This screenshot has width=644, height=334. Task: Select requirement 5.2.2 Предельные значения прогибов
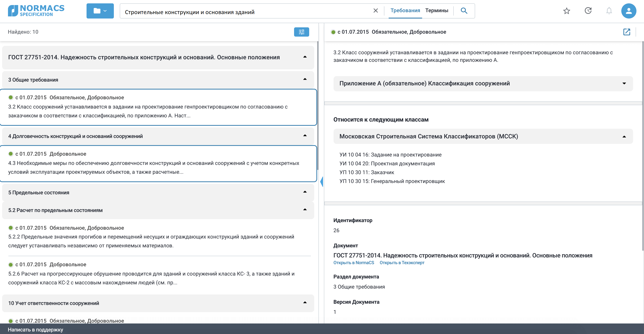point(158,237)
